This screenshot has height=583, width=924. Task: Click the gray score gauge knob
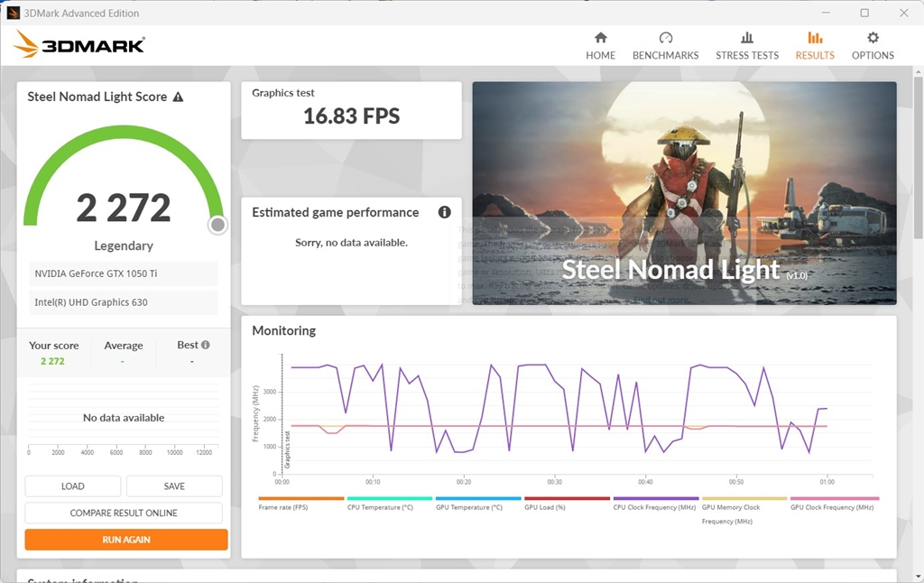[x=217, y=225]
